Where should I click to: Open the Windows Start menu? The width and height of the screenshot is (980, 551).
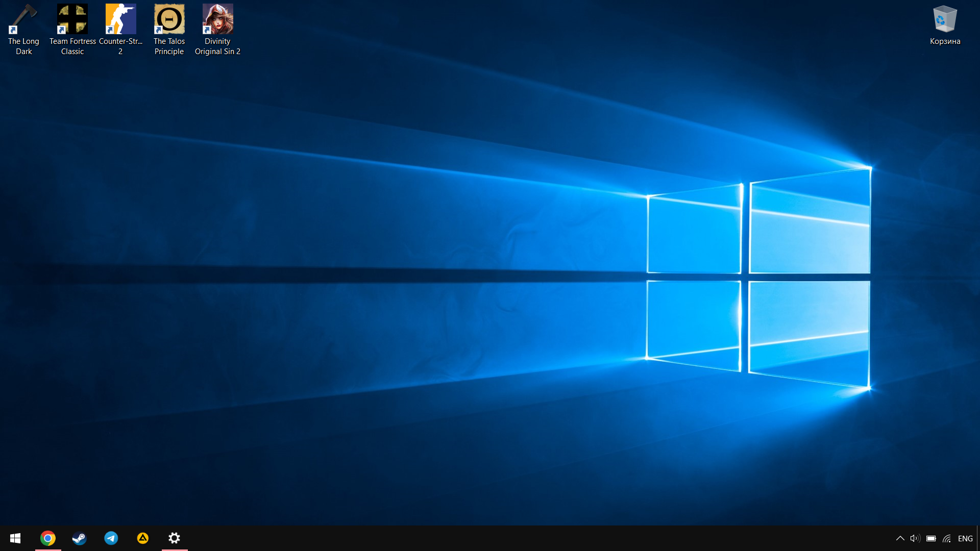pyautogui.click(x=15, y=538)
